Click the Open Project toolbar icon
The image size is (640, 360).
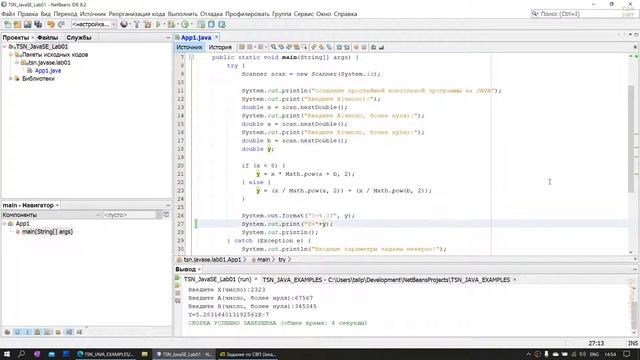27,24
